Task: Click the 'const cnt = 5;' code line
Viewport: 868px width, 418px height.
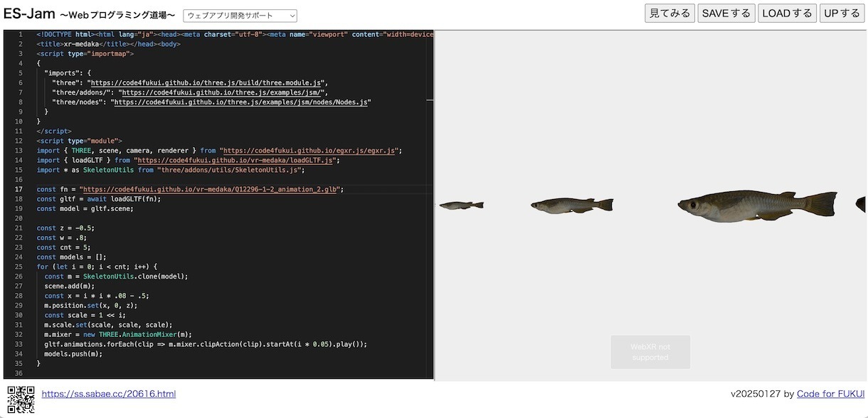Action: tap(65, 247)
